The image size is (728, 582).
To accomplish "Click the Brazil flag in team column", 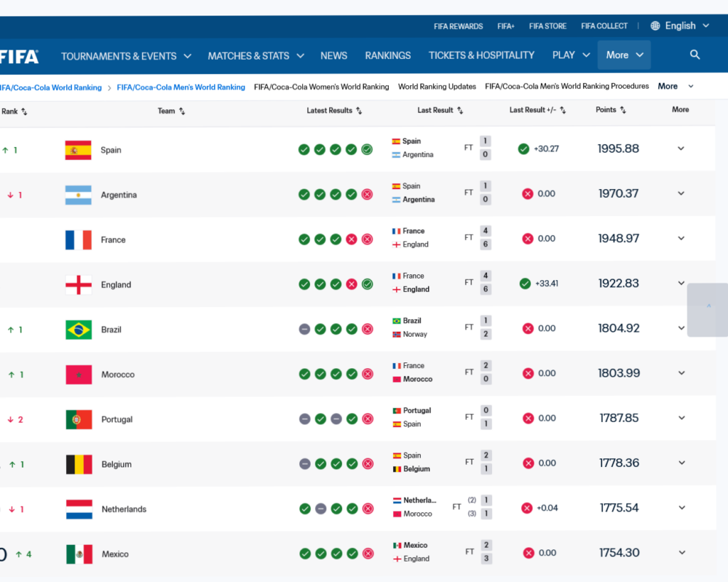I will coord(78,330).
